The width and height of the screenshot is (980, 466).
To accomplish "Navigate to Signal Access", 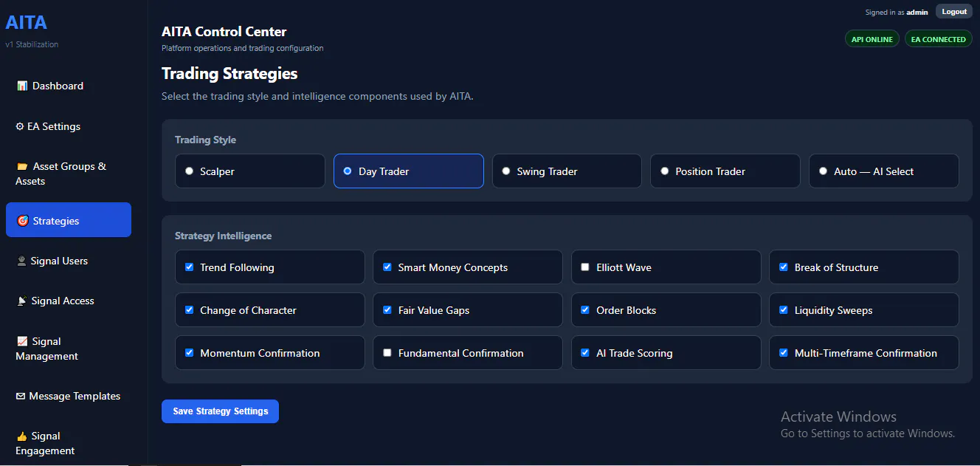I will click(69, 301).
